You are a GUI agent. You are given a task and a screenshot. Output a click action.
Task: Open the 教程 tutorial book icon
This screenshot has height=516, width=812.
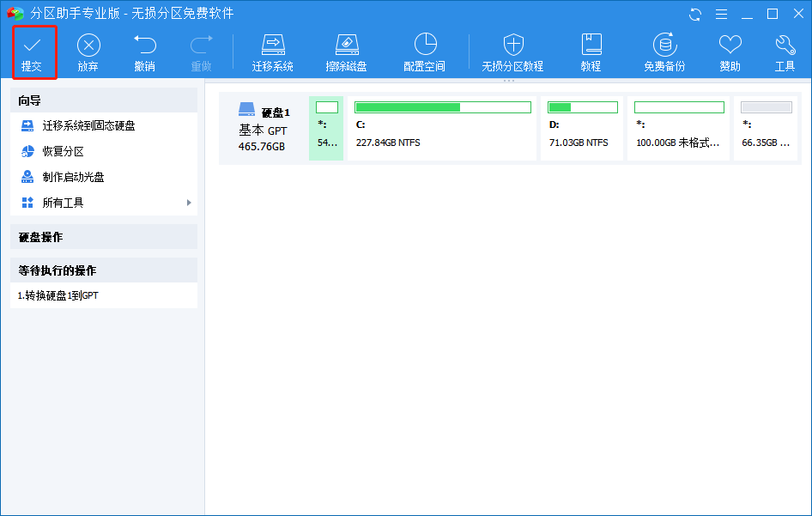(x=591, y=45)
